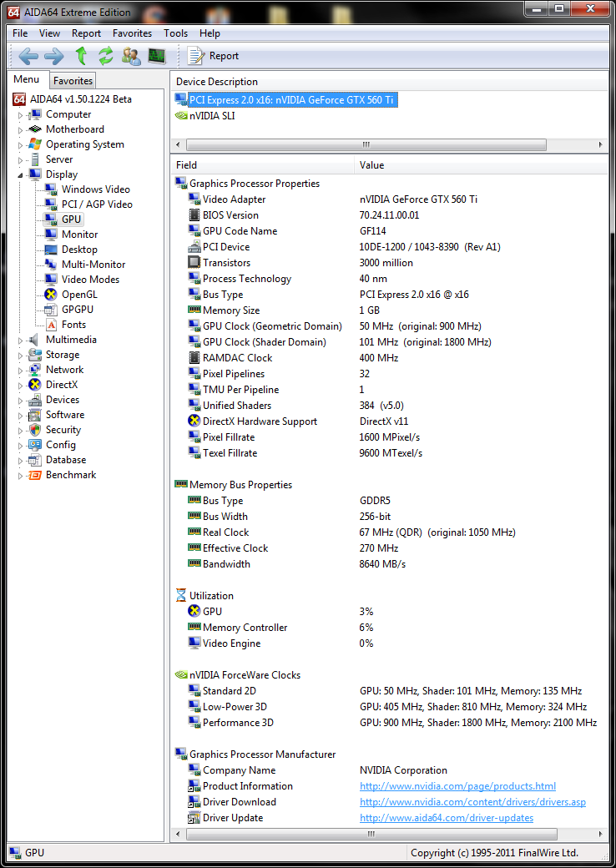The height and width of the screenshot is (868, 616).
Task: Expand the Benchmark tree node
Action: pos(21,476)
